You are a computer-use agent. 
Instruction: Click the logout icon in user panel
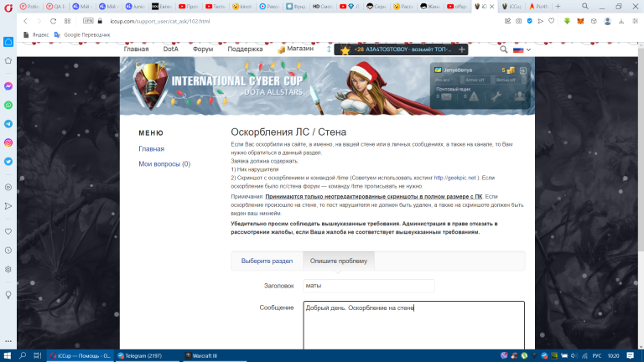pyautogui.click(x=523, y=70)
